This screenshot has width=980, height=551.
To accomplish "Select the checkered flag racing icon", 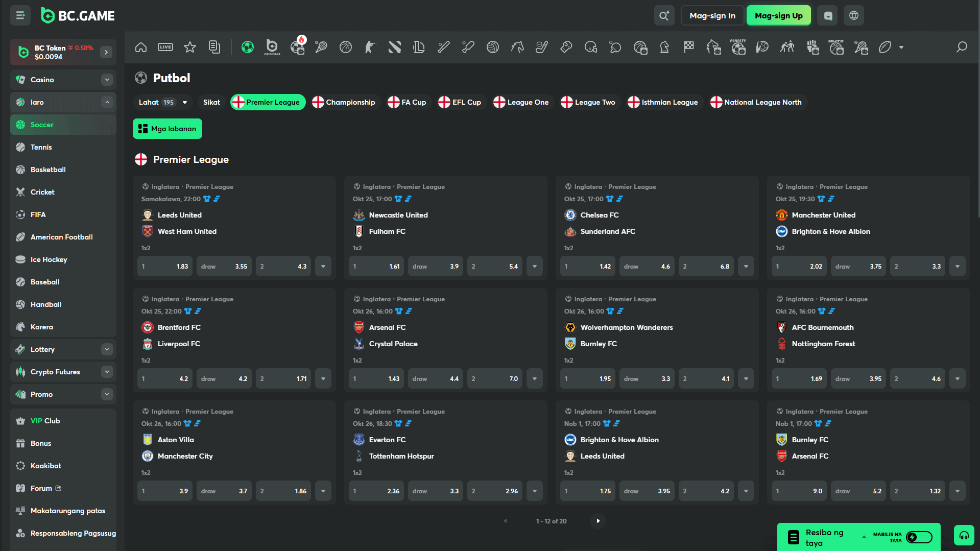I will coord(689,47).
